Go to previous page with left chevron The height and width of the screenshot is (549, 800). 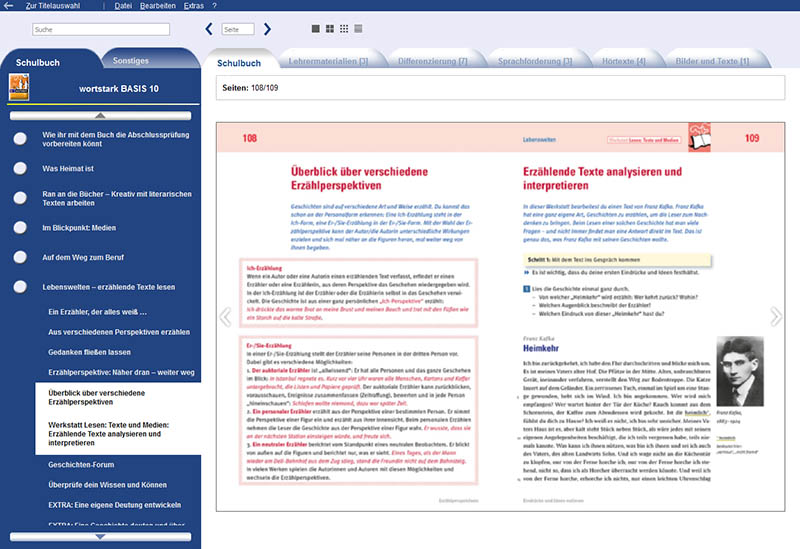pos(209,29)
